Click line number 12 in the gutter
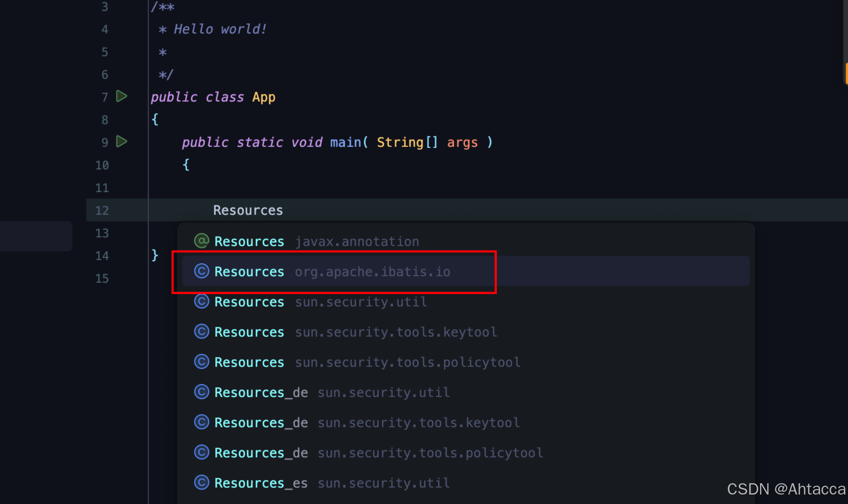The width and height of the screenshot is (848, 504). tap(102, 211)
